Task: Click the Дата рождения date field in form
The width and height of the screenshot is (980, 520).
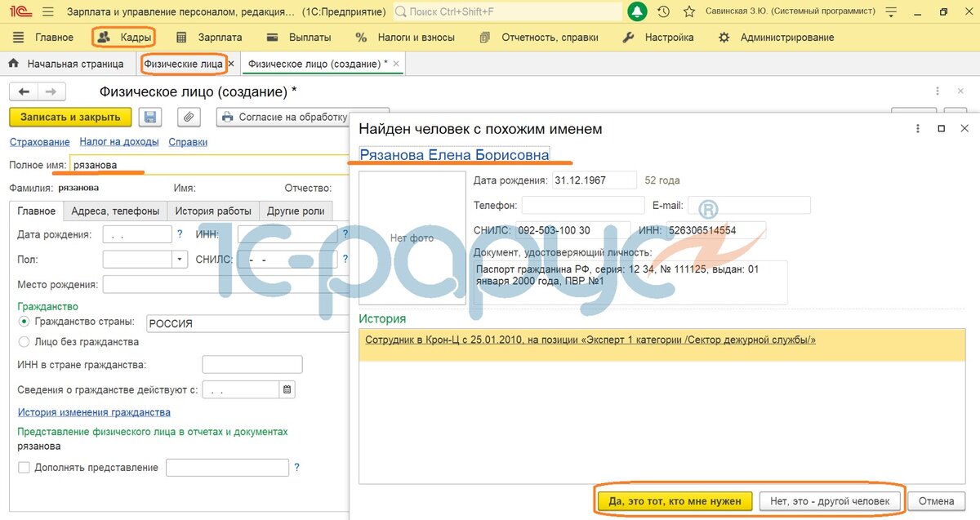Action: pos(137,234)
